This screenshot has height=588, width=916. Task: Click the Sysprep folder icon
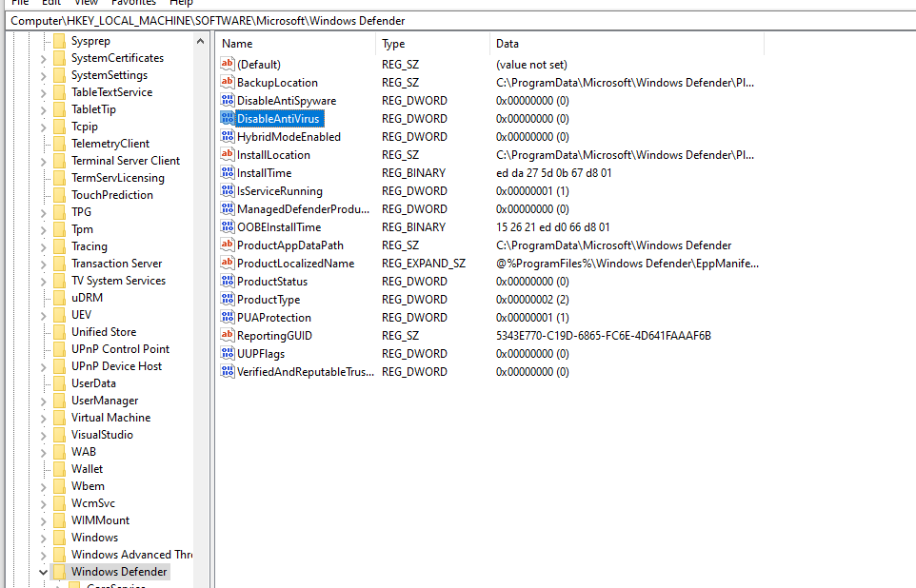(x=59, y=41)
